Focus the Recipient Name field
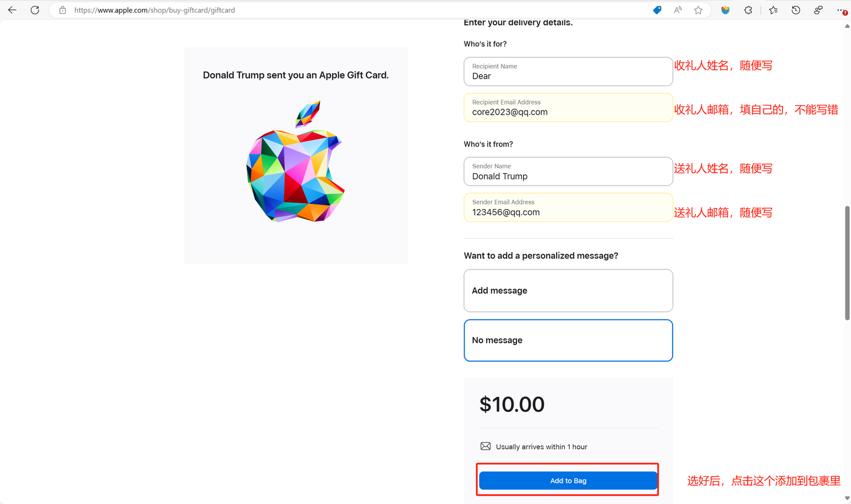This screenshot has height=504, width=851. click(x=568, y=71)
